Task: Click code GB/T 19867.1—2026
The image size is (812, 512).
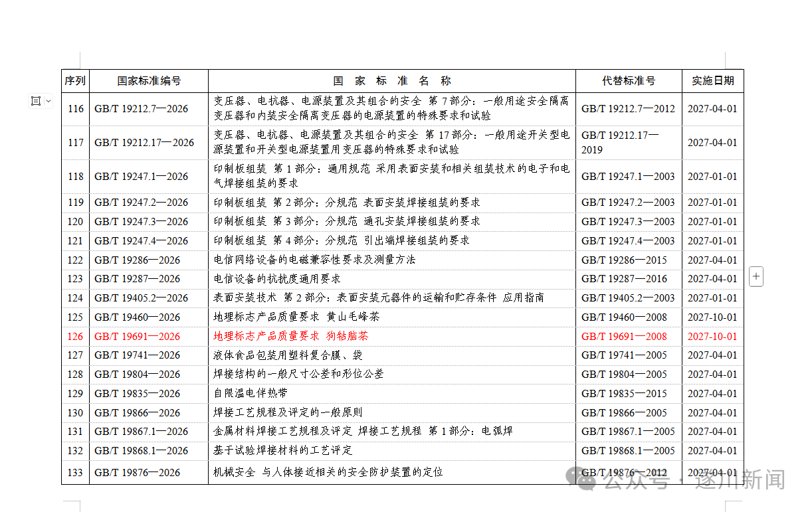Action: coord(142,432)
